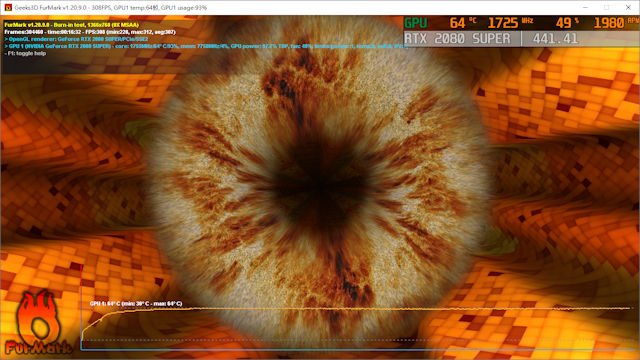Select the 64 °C temperature readout
The height and width of the screenshot is (360, 640).
click(x=463, y=23)
